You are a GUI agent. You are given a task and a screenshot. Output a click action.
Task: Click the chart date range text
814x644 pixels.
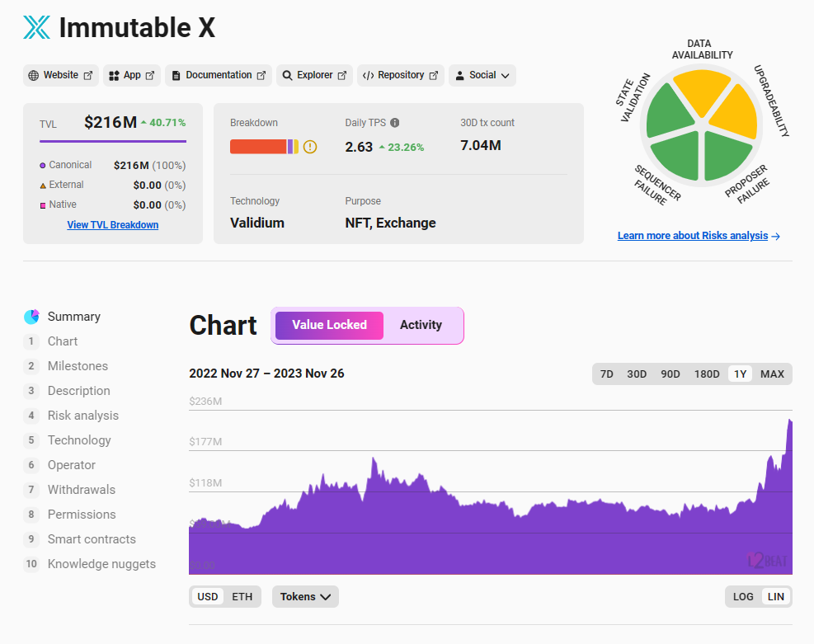(x=267, y=374)
